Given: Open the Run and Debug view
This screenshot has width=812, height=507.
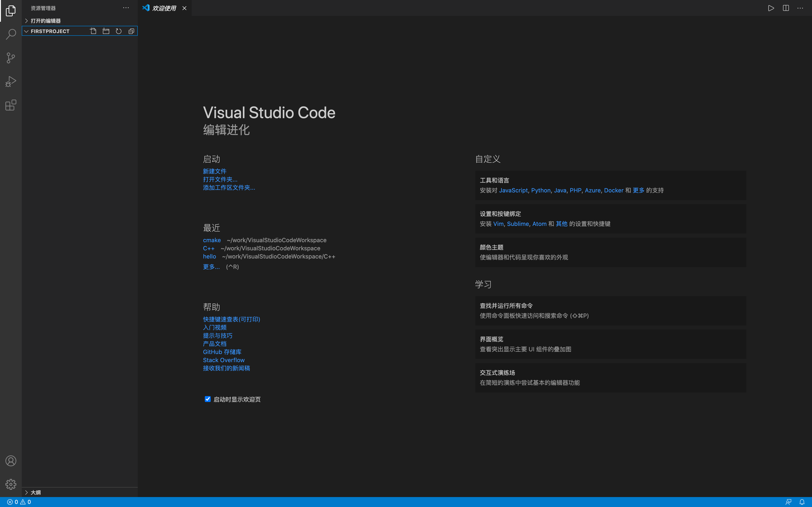Looking at the screenshot, I should pos(11,81).
